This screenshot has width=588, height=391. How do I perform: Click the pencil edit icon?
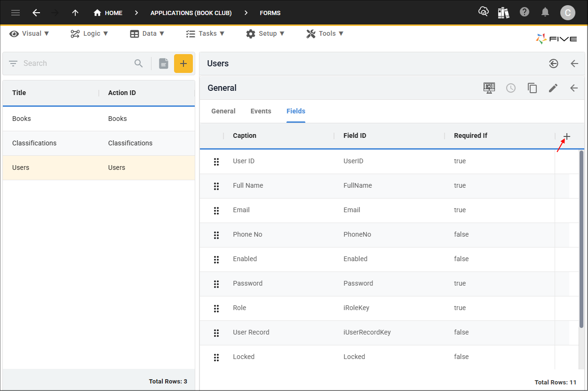coord(553,88)
